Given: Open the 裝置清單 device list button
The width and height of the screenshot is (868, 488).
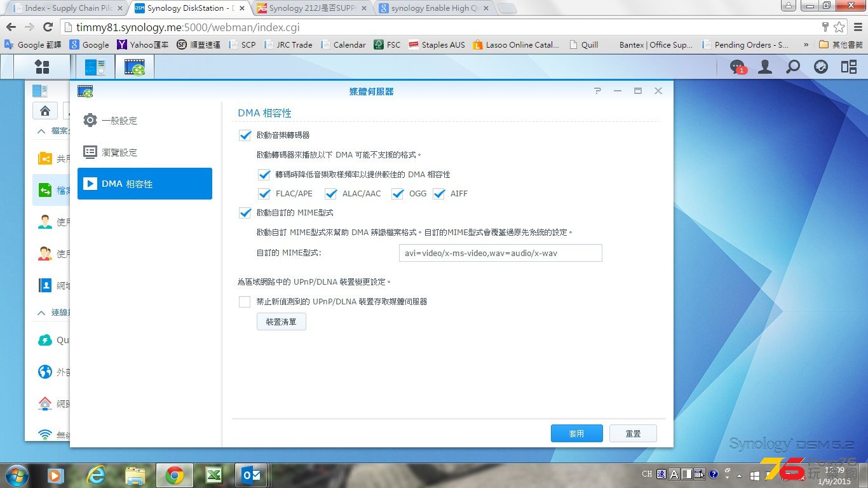Looking at the screenshot, I should (x=281, y=322).
